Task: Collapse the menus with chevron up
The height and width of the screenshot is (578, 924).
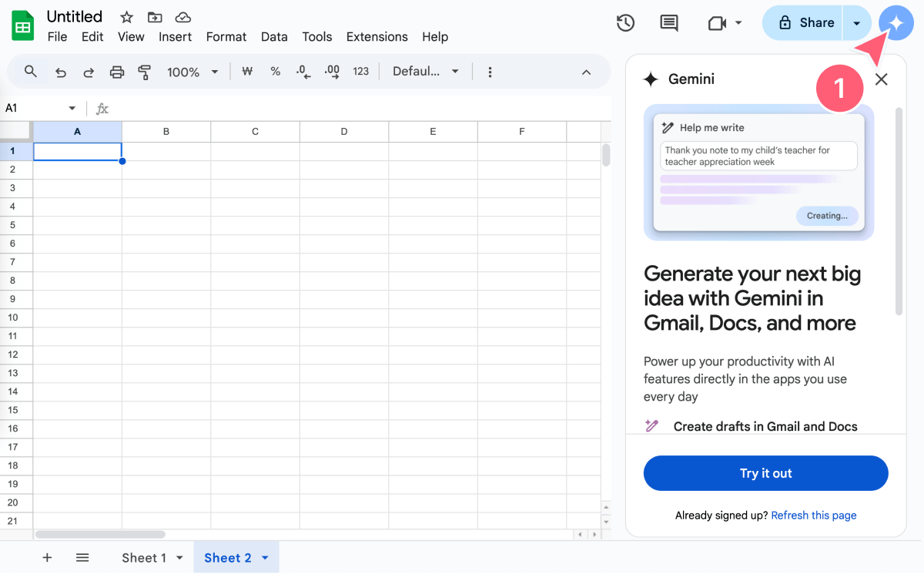Action: (586, 72)
